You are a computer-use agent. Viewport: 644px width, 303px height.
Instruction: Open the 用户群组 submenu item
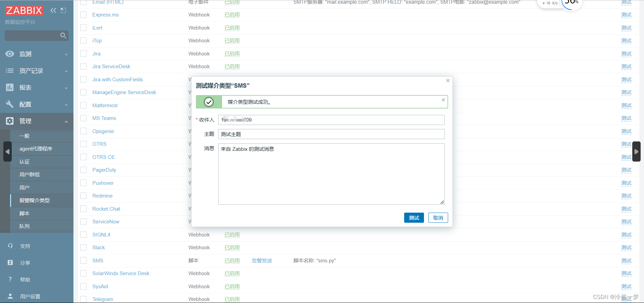pos(42,175)
